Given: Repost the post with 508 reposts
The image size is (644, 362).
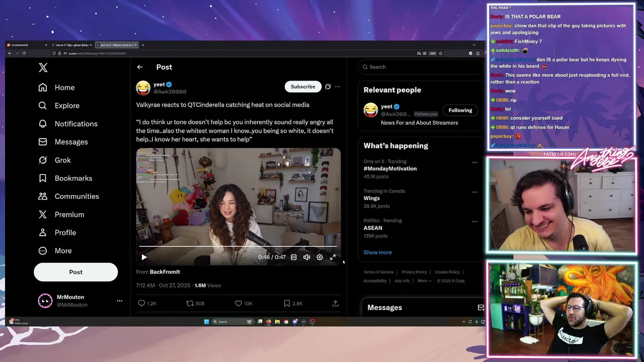Looking at the screenshot, I should (195, 303).
